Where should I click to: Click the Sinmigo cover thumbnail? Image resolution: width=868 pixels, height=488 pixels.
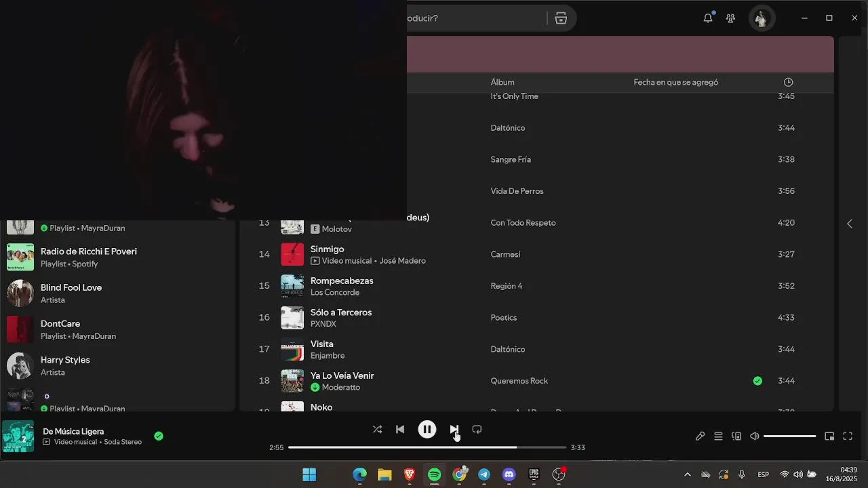[292, 254]
